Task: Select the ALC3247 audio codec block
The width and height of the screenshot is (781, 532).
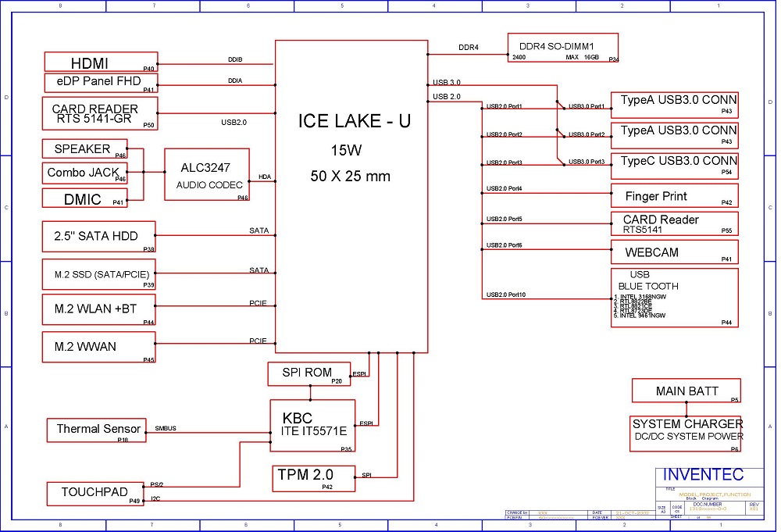Action: pyautogui.click(x=206, y=174)
